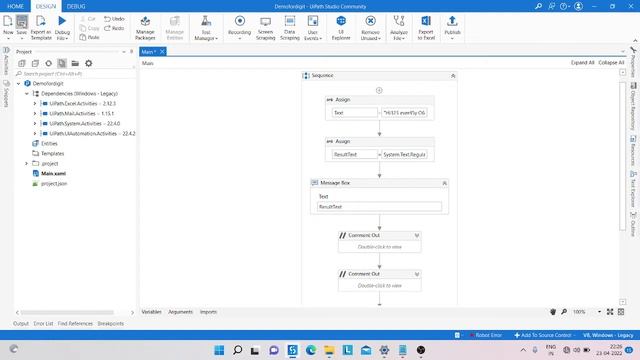The height and width of the screenshot is (360, 640).
Task: Expand all nodes in Project panel
Action: (x=22, y=63)
